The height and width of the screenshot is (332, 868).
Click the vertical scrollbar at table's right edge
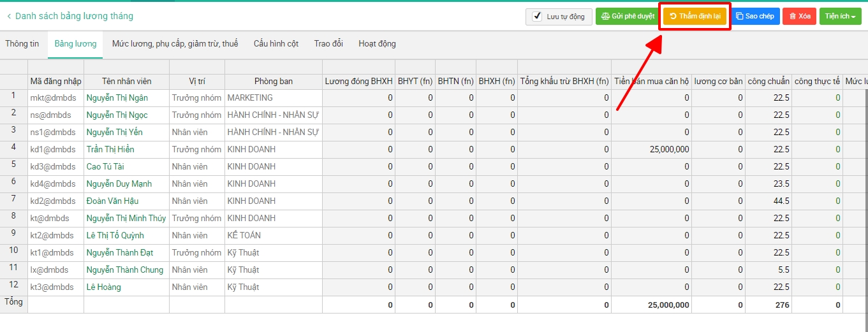[x=865, y=191]
